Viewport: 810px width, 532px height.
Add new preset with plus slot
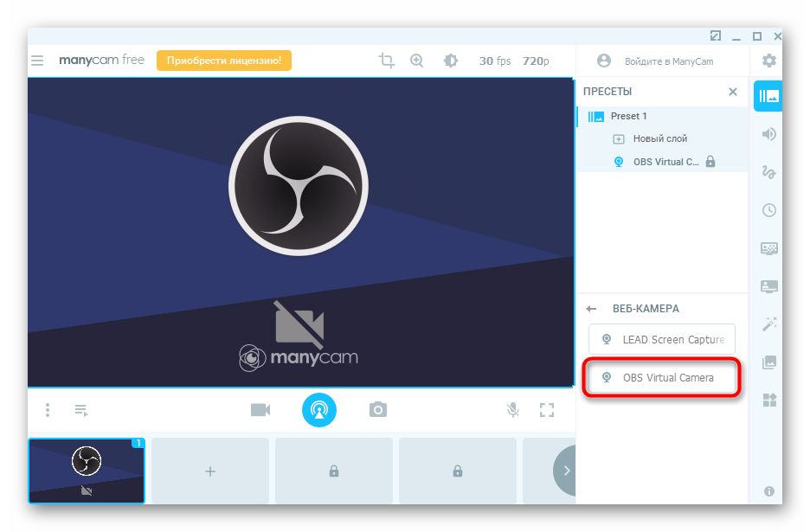[210, 471]
